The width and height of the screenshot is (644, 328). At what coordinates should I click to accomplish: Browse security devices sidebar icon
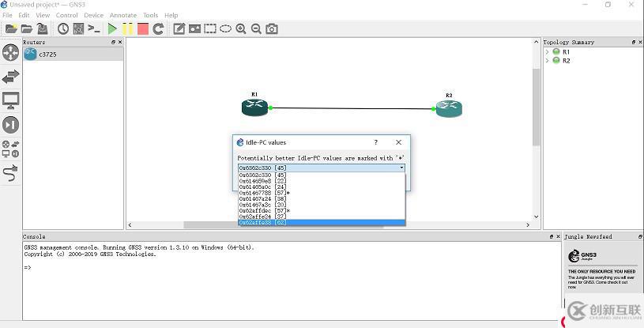coord(11,125)
